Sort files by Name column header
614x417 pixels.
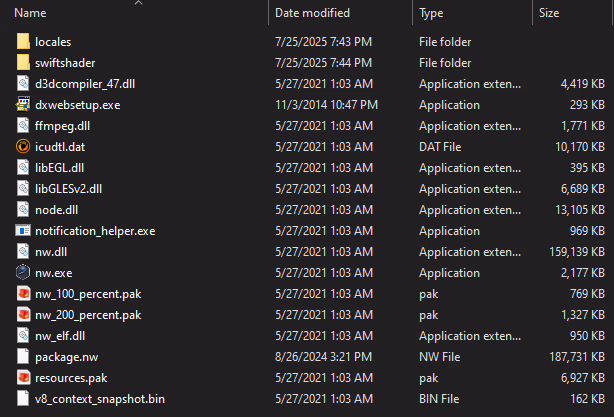click(x=31, y=14)
